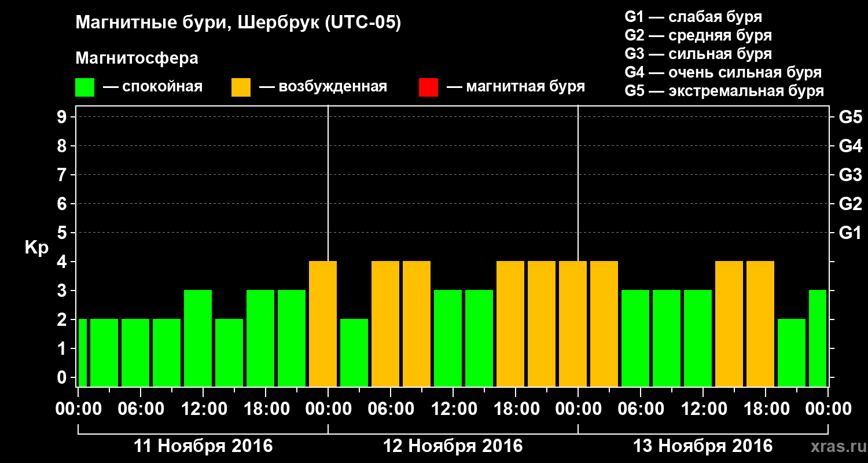868x463 pixels.
Task: Click the orange bar at 06:00 on 12 November
Action: pos(385,324)
